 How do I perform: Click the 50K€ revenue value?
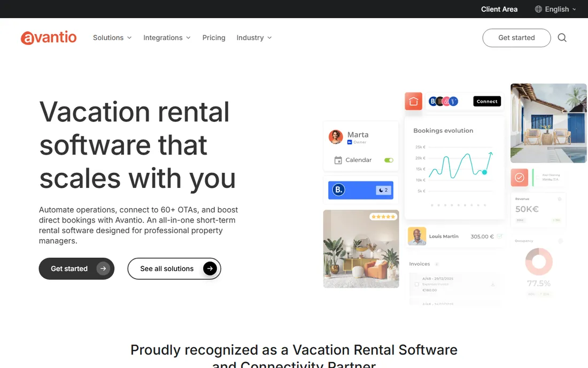click(527, 209)
